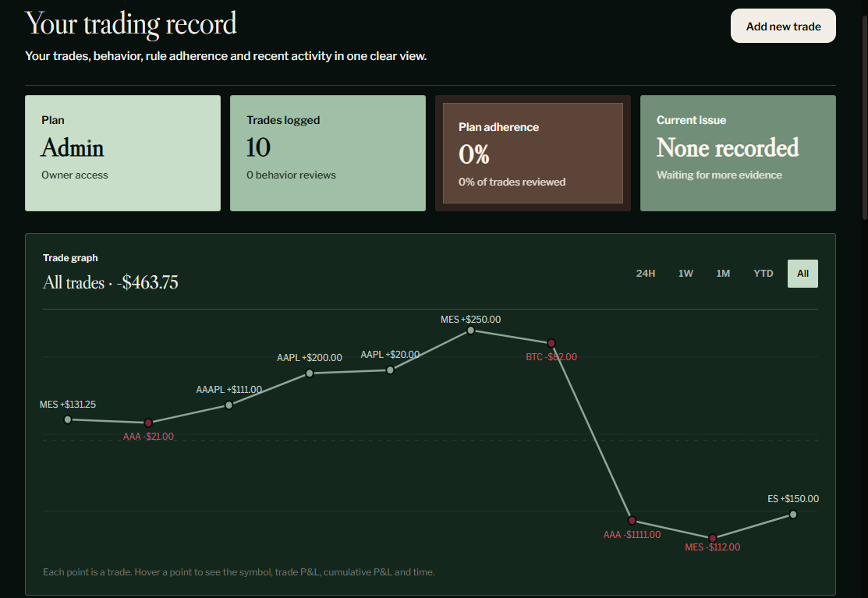Click the AAPL +$20.00 trade point
Viewport: 868px width, 598px height.
[390, 370]
